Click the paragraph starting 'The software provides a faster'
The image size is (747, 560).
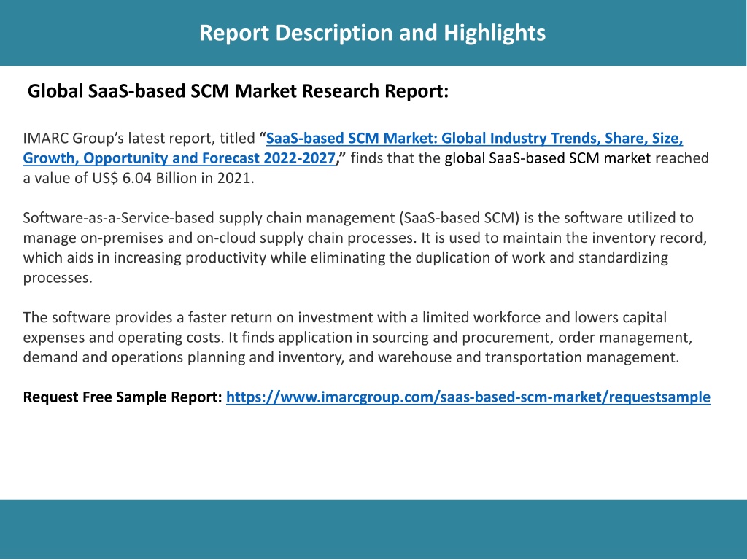[x=357, y=337]
